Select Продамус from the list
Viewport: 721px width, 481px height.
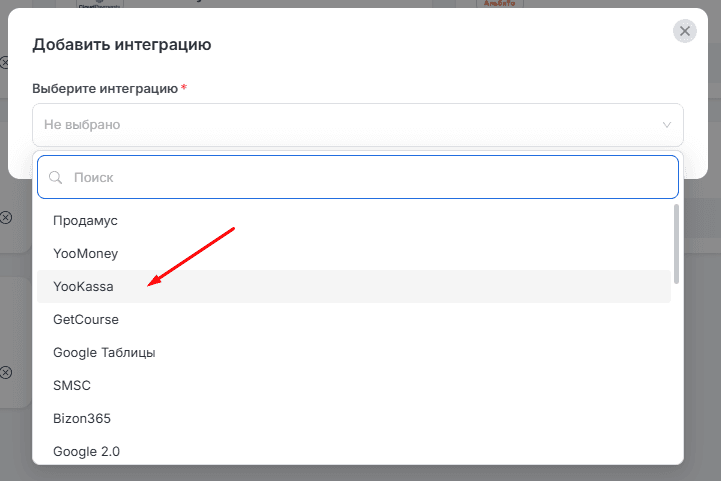pos(354,220)
